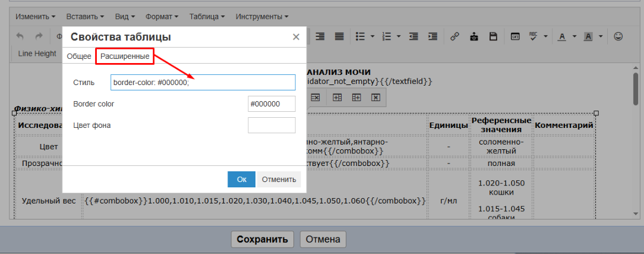Click the Border color value field
This screenshot has height=254, width=644.
tap(272, 104)
